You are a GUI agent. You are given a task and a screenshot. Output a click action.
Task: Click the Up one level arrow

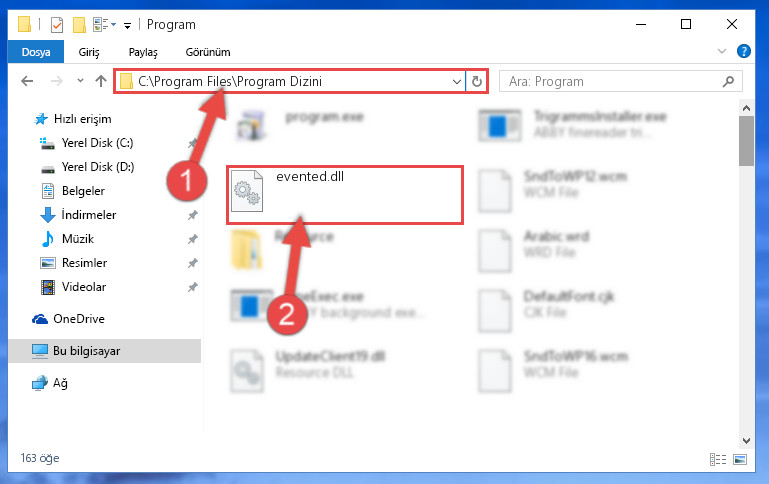tap(101, 81)
